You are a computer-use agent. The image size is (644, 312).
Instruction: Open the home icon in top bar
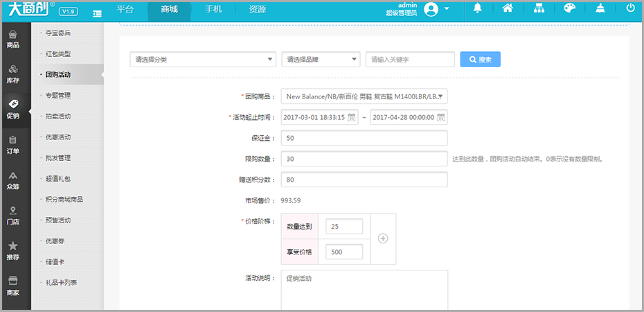(x=508, y=8)
